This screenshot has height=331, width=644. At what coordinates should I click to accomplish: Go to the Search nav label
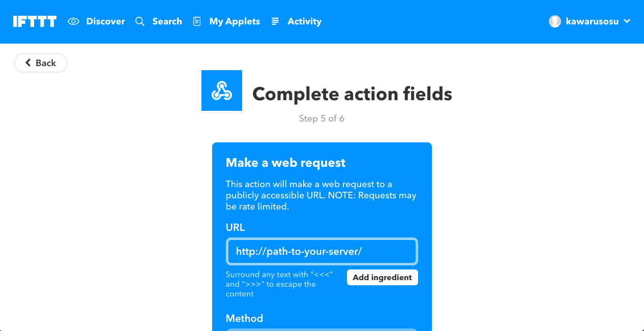167,21
